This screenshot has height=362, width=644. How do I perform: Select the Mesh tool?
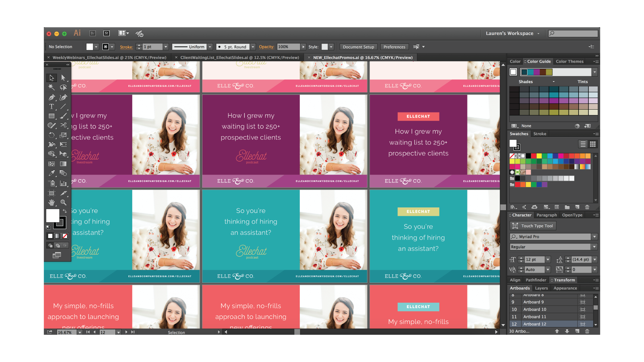[x=51, y=164]
